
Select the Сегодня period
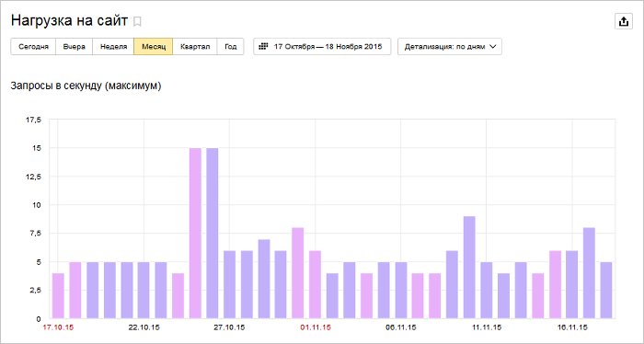(x=33, y=46)
